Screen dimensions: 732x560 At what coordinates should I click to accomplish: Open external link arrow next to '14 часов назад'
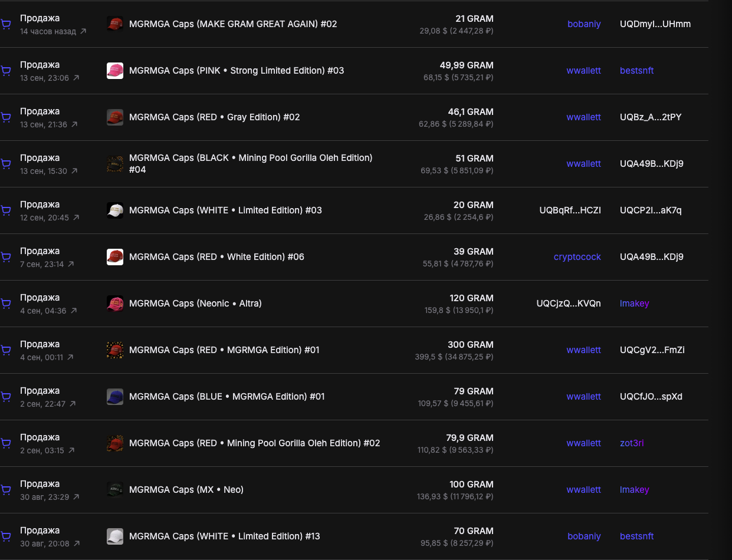pyautogui.click(x=83, y=31)
